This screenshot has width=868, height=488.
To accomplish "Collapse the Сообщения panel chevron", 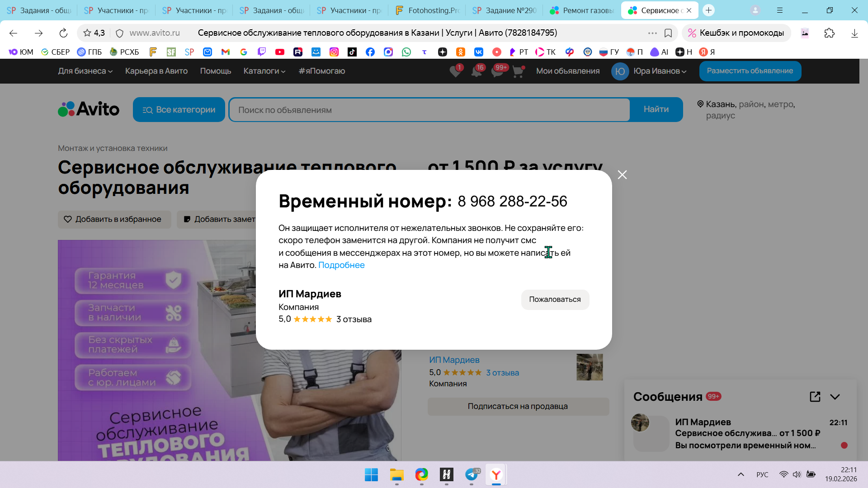I will tap(835, 397).
